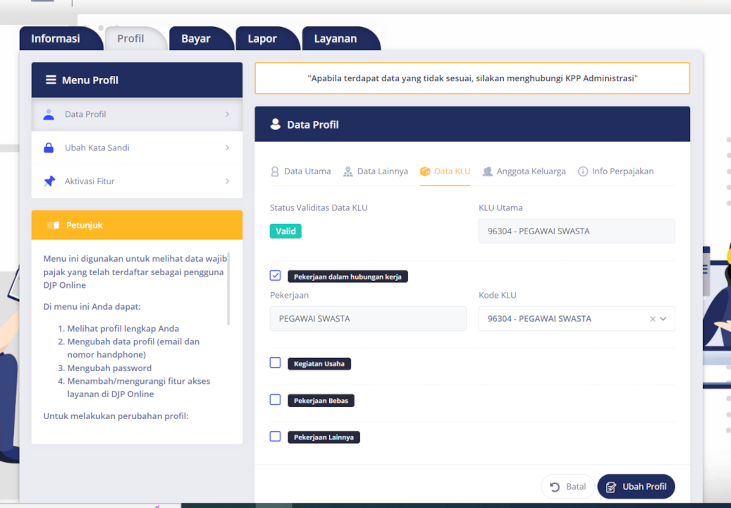Uncheck Pekerjaan dalam hubungan kerja checkbox
731x508 pixels.
[275, 275]
